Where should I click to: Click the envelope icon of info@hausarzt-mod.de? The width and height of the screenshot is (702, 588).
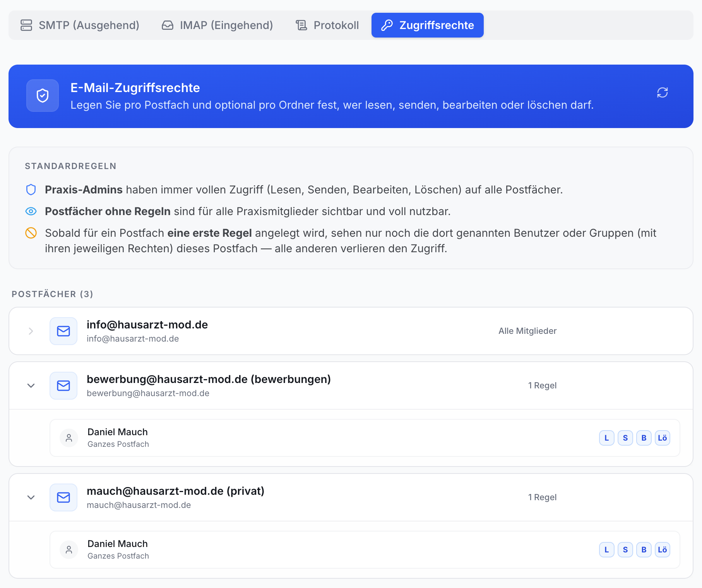coord(63,331)
